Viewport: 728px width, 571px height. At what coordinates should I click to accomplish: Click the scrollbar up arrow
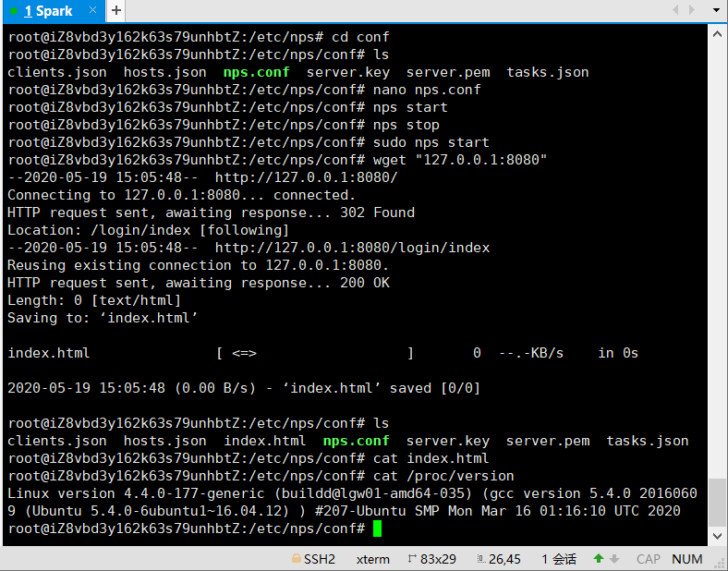coord(717,34)
